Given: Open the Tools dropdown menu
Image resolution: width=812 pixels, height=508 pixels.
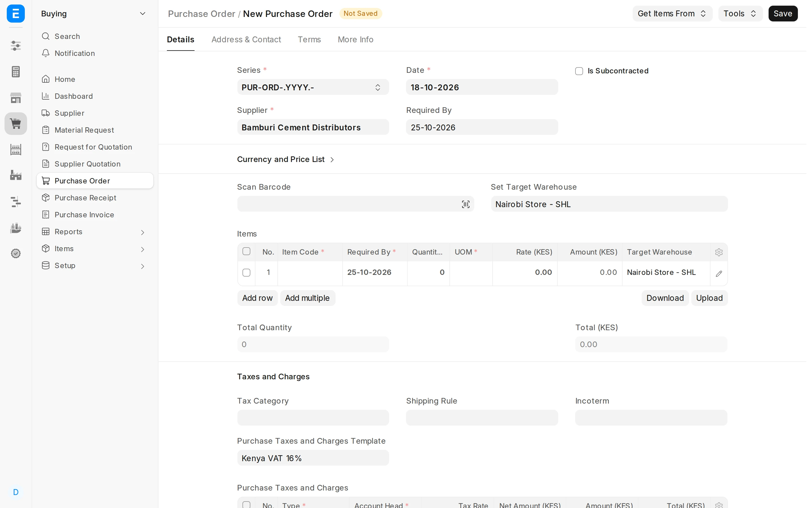Looking at the screenshot, I should [740, 14].
